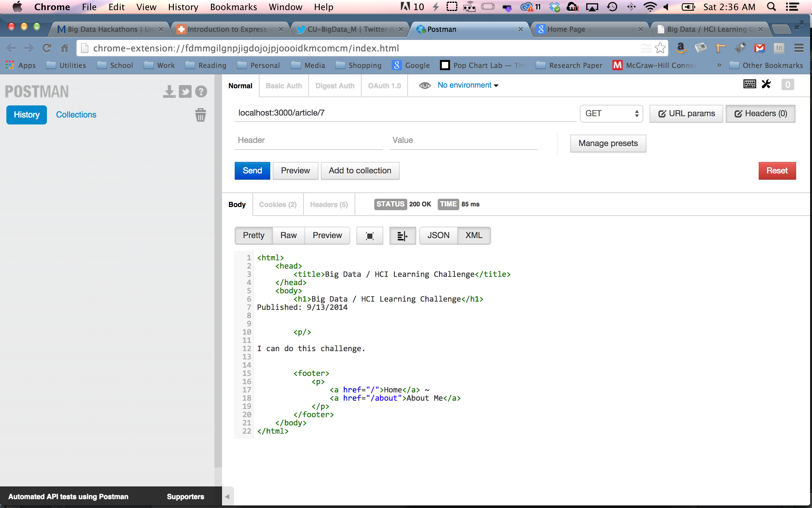Toggle the URL params editor
This screenshot has height=508, width=812.
click(686, 114)
